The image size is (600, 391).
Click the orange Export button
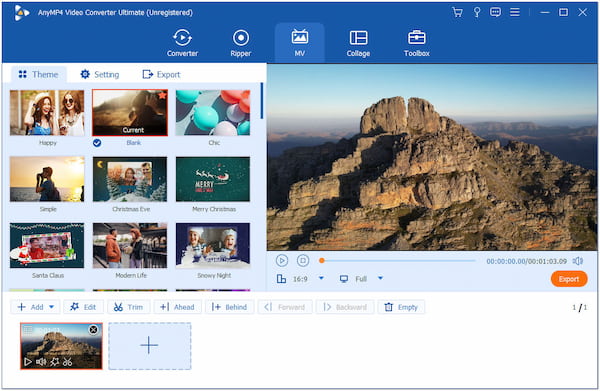(569, 279)
